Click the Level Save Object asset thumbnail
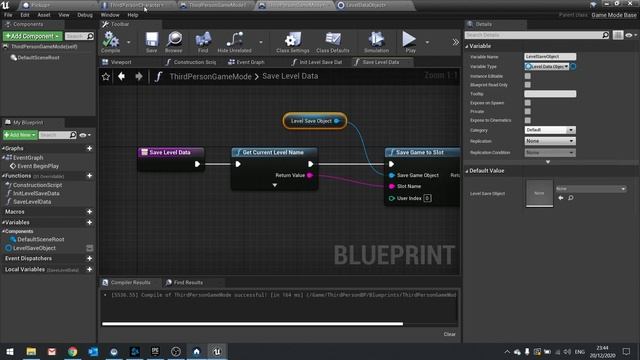640x360 pixels. pos(539,193)
